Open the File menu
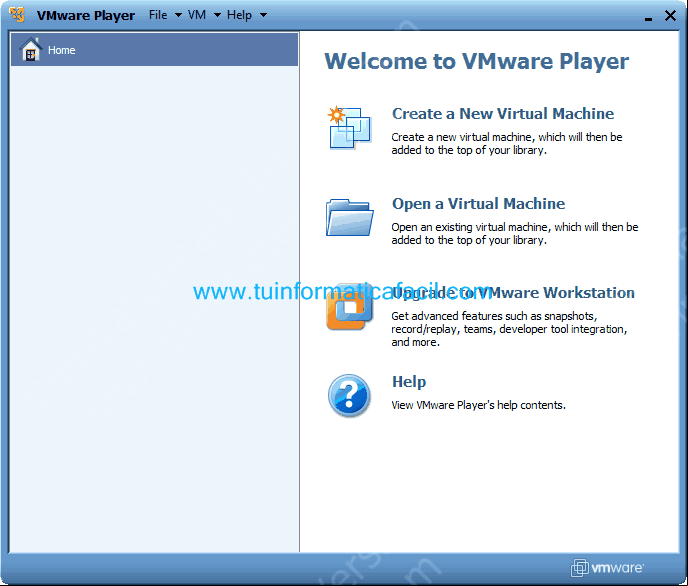The image size is (688, 586). pyautogui.click(x=158, y=15)
